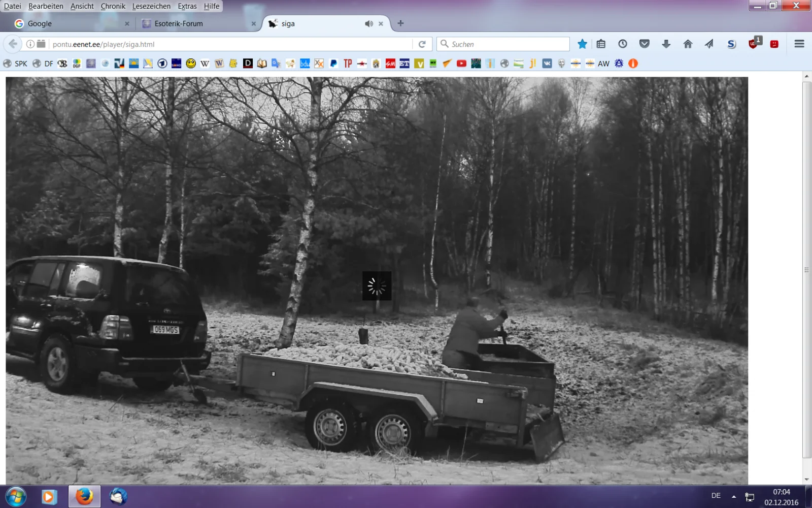Show browsing history clock icon
The width and height of the screenshot is (812, 508).
pyautogui.click(x=622, y=44)
